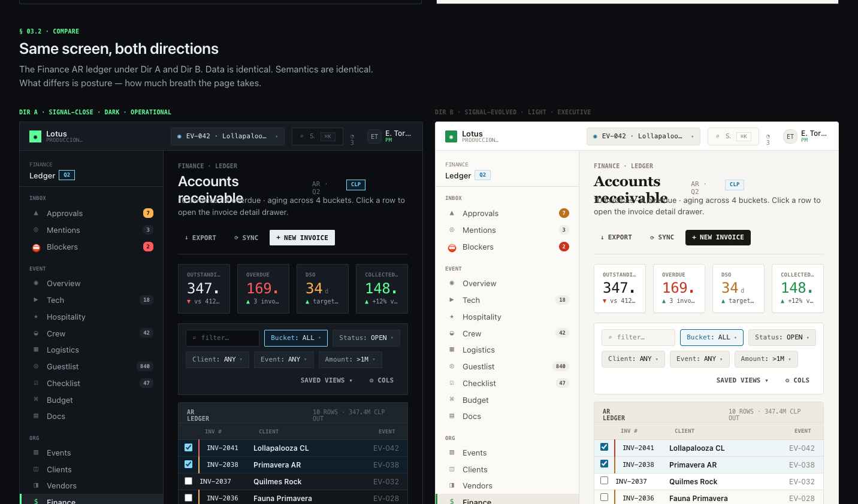
Task: Click Overdue 169 card in dark panel
Action: click(x=263, y=289)
